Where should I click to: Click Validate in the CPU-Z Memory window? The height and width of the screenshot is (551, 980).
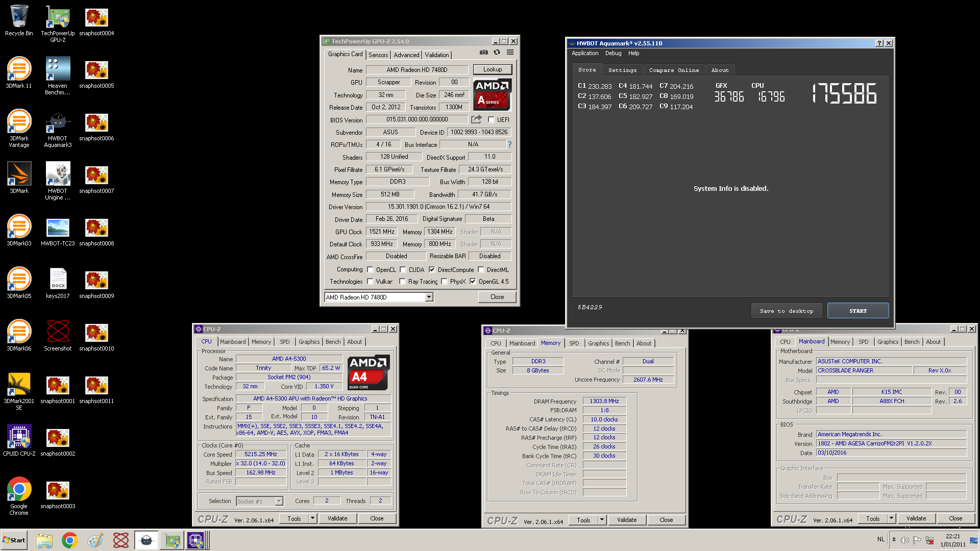[x=626, y=520]
